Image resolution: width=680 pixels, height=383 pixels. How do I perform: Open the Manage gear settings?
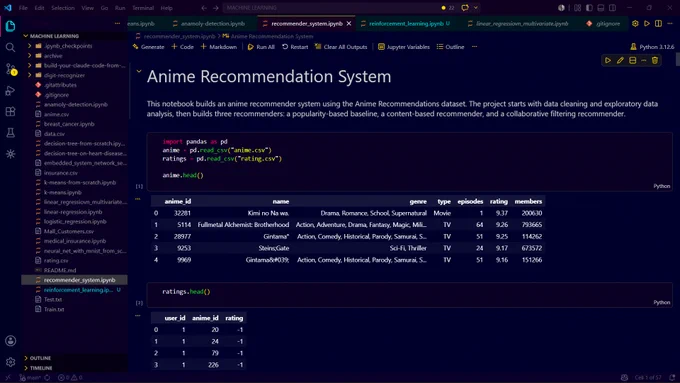[x=10, y=362]
